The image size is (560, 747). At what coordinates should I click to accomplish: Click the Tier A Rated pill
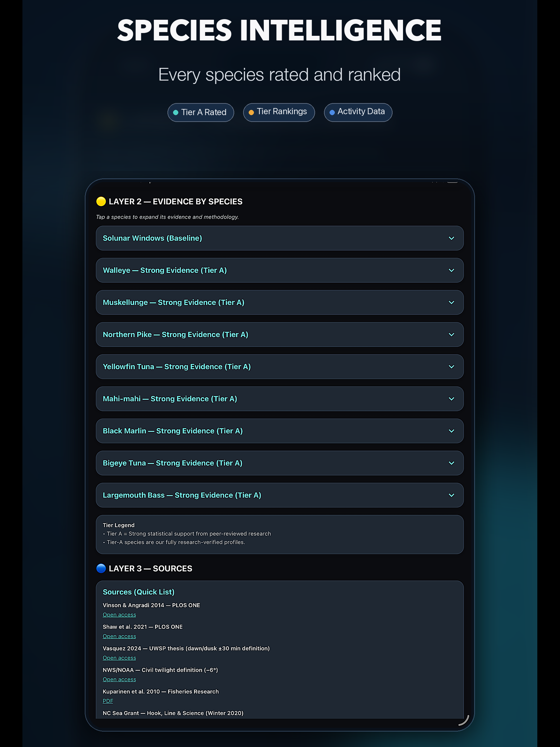(201, 112)
